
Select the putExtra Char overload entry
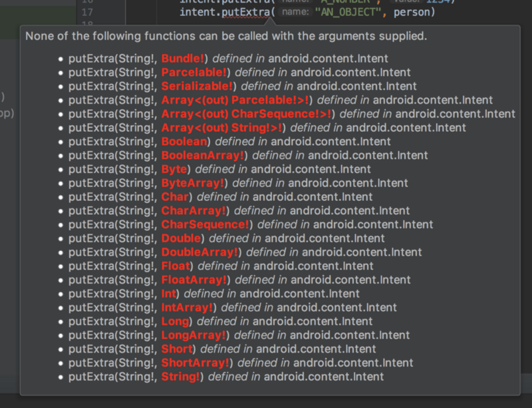pyautogui.click(x=220, y=197)
